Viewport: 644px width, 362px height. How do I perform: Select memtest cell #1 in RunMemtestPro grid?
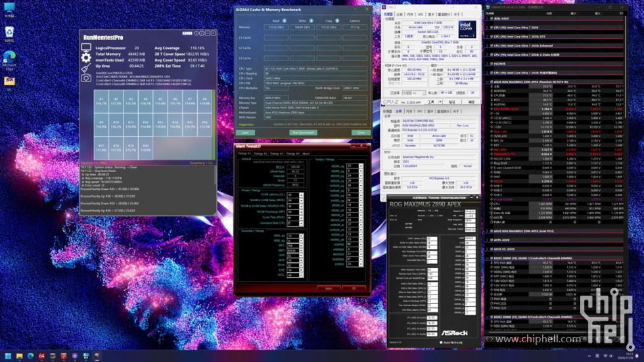pos(101,101)
